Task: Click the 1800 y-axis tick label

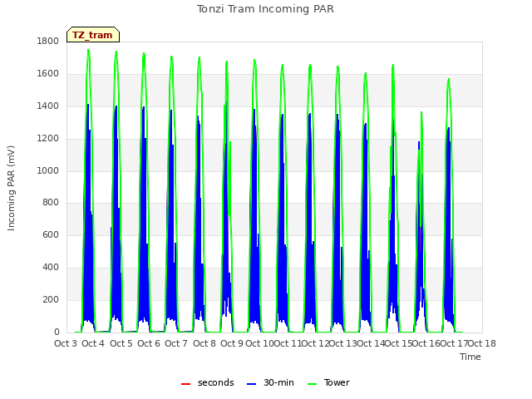Action: point(48,41)
